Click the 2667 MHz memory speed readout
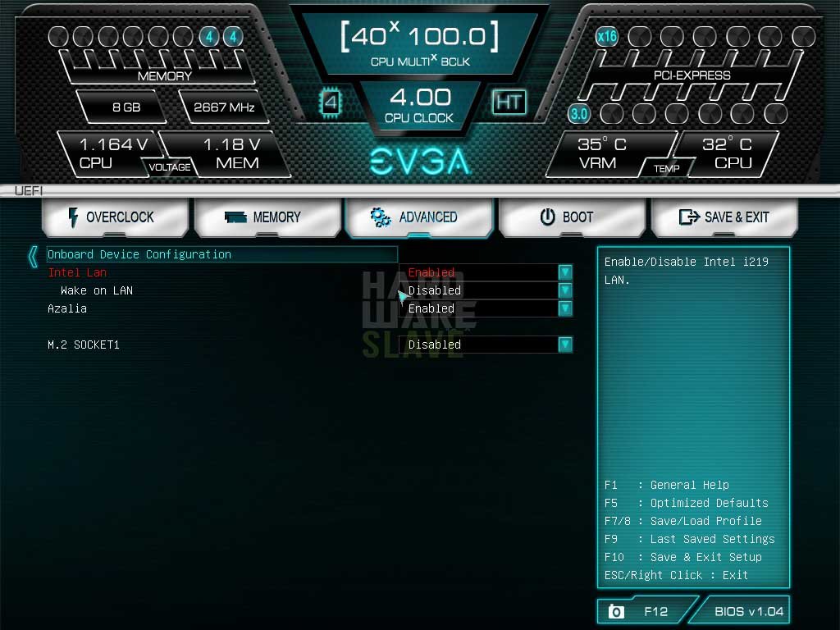840x630 pixels. (224, 107)
